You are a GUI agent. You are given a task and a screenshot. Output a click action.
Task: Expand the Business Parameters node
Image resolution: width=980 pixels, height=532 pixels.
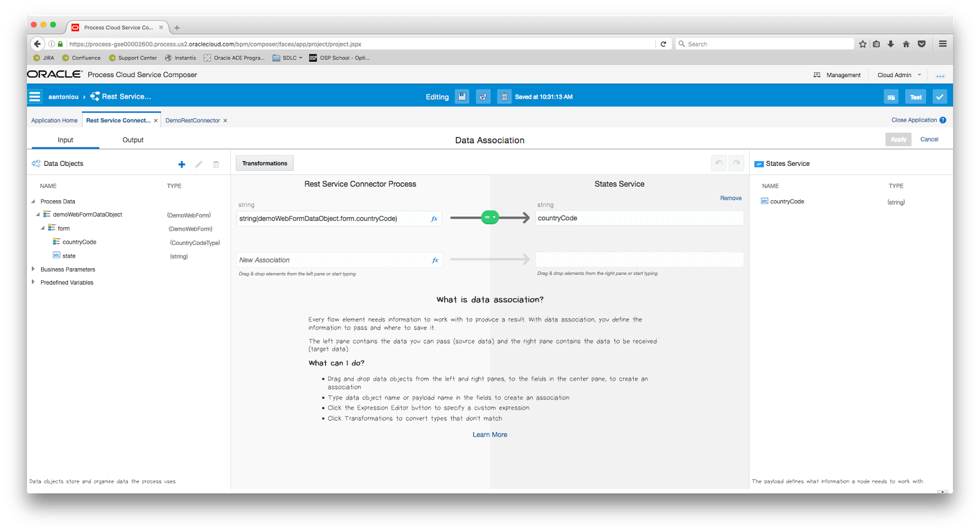point(33,269)
